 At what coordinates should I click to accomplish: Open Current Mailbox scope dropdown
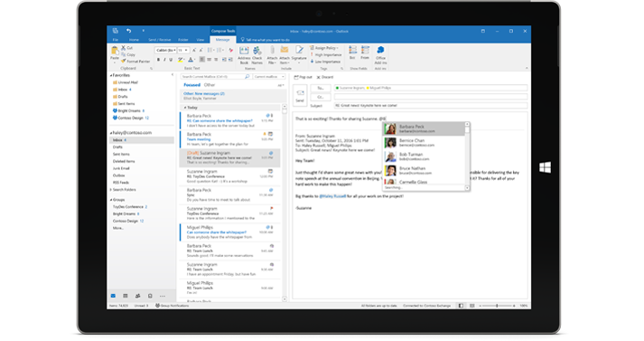point(268,77)
